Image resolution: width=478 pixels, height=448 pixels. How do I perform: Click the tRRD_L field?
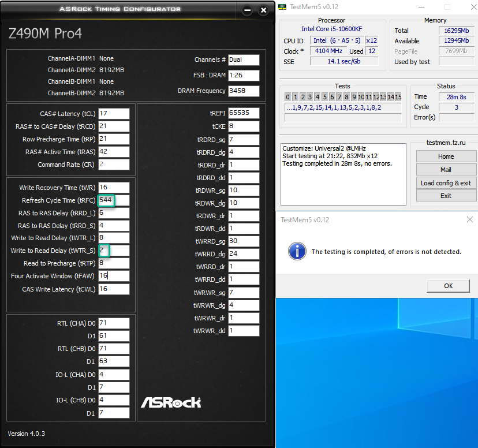tap(114, 213)
